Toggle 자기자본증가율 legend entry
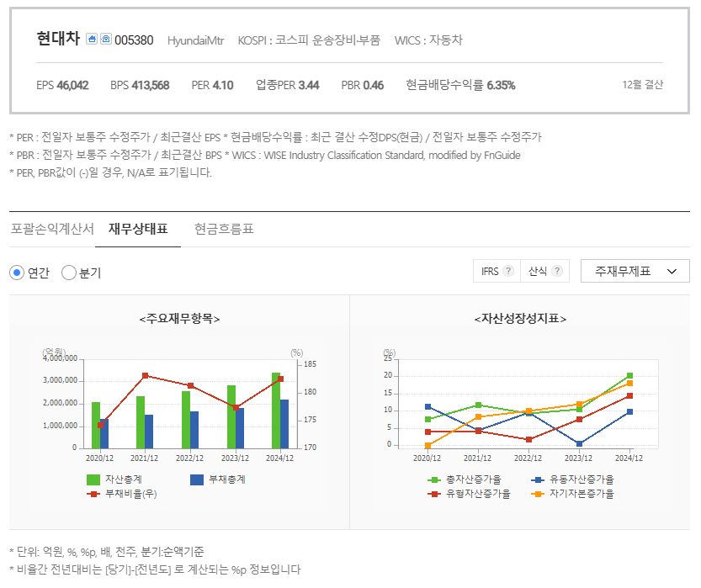This screenshot has height=588, width=701. pyautogui.click(x=573, y=494)
